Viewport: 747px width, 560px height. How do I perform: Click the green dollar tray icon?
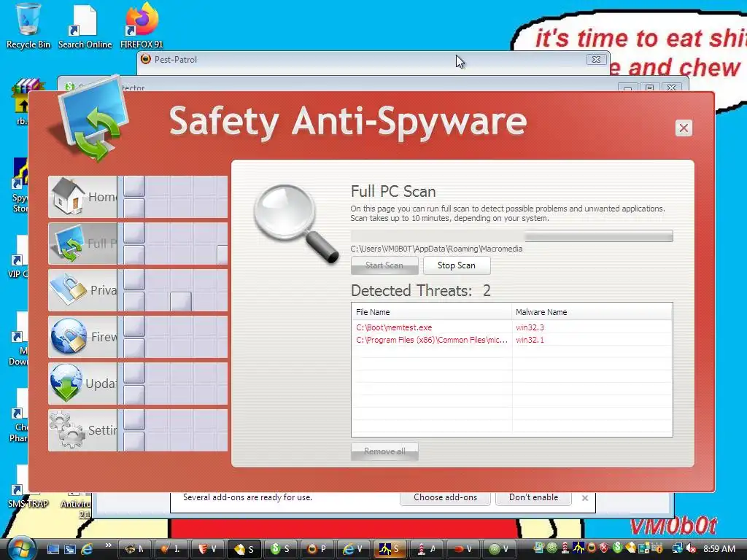[x=617, y=548]
